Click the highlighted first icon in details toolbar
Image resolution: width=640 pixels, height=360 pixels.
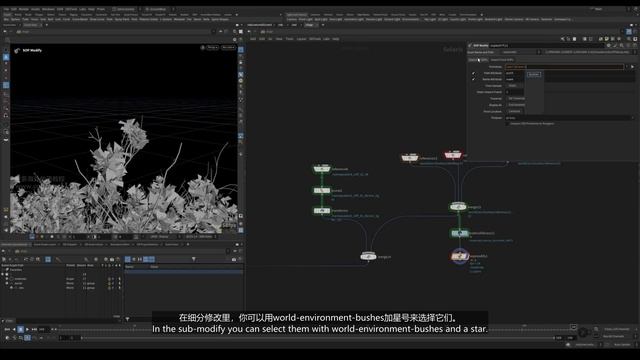click(x=128, y=259)
